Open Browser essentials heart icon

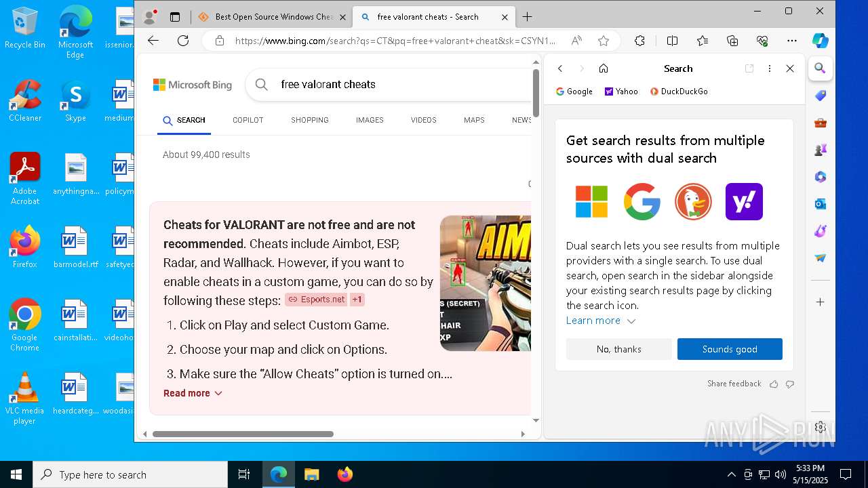point(762,41)
